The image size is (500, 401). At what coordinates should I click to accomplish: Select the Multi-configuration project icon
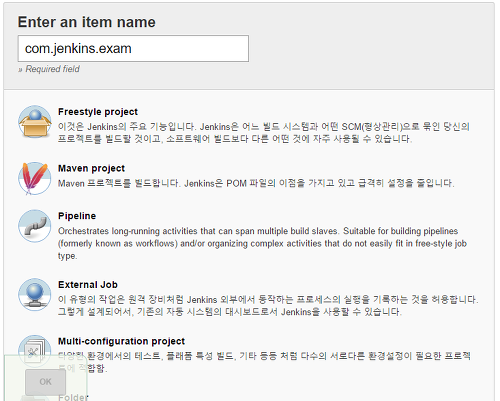coord(35,350)
